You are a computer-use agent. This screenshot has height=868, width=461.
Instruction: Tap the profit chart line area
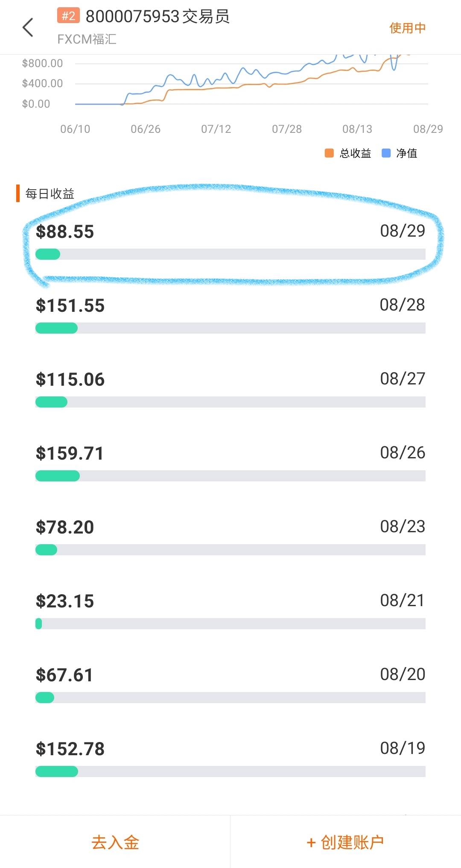pyautogui.click(x=252, y=81)
